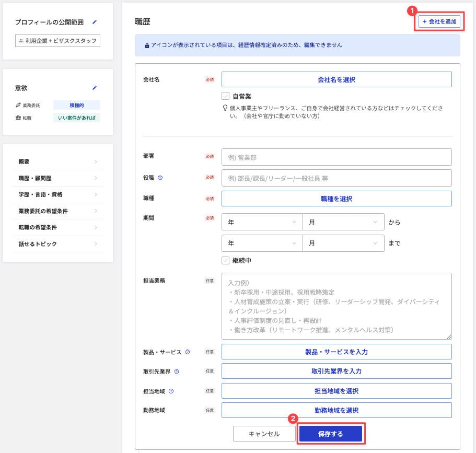This screenshot has width=476, height=453.
Task: Click いい案件があれば badge for 転職
Action: coord(77,118)
